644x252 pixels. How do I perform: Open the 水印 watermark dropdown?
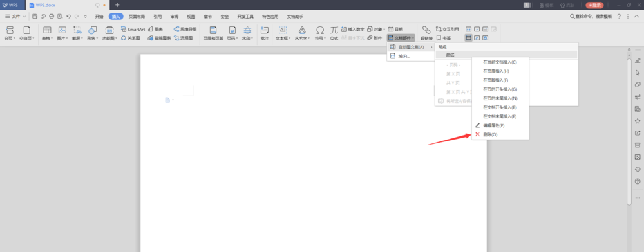(x=247, y=38)
